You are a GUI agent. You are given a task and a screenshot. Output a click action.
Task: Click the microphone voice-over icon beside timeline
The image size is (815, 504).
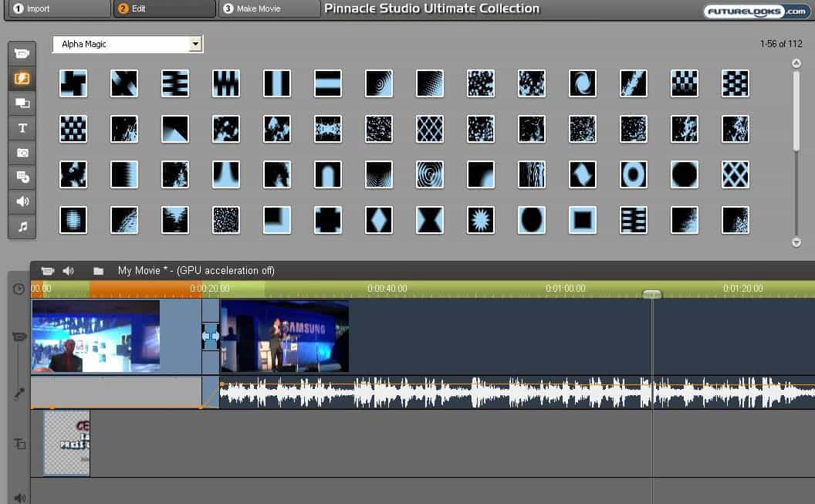pyautogui.click(x=19, y=392)
